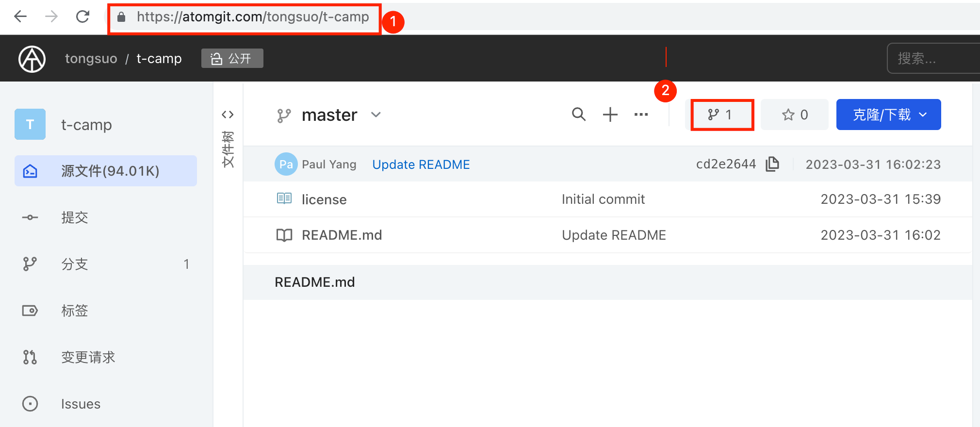Select 分支 in the sidebar
Screen dimensions: 980x427
[75, 264]
